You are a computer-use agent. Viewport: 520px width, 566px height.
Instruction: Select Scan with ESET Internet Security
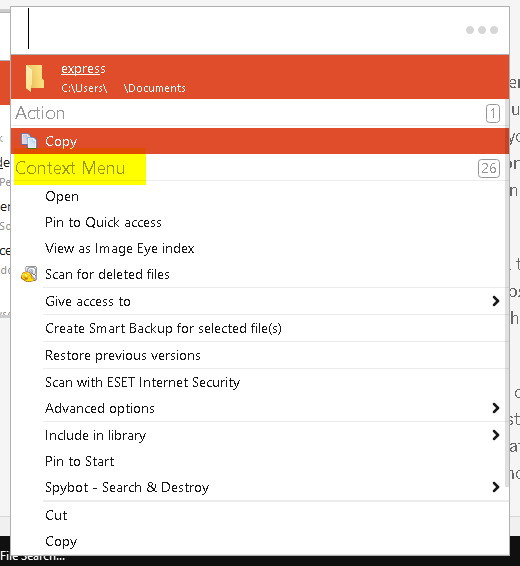click(143, 382)
